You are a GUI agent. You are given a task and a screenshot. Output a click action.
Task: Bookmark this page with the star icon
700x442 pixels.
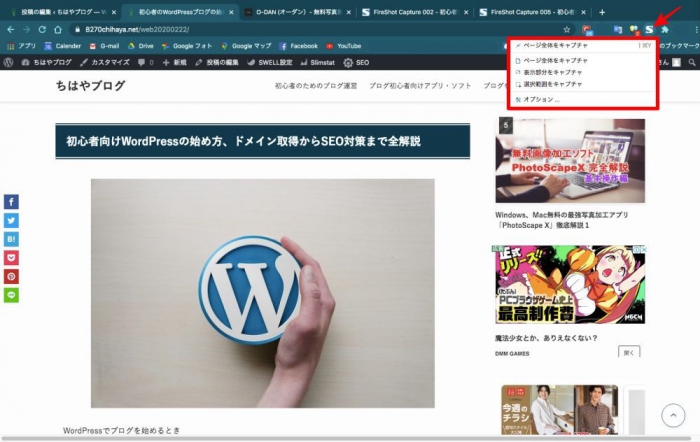(x=567, y=29)
